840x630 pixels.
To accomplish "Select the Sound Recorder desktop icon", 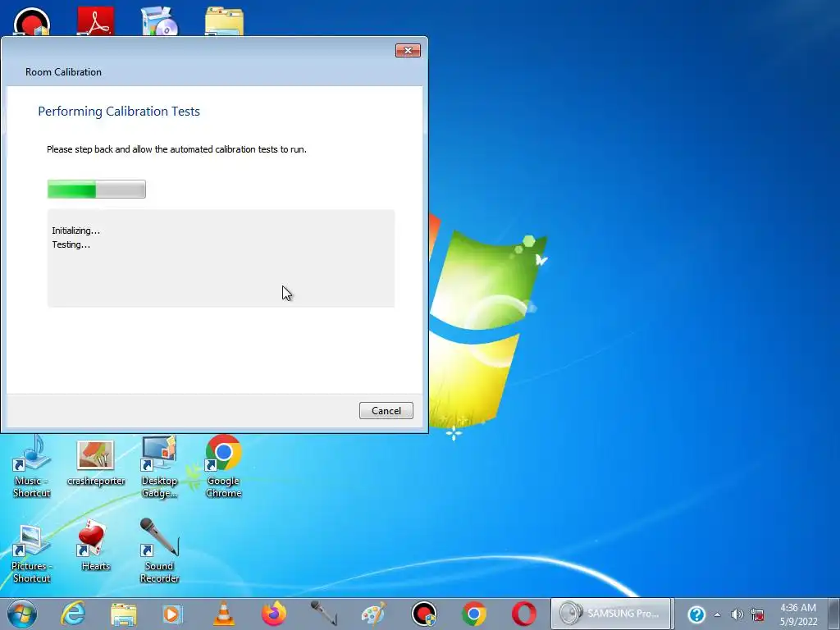I will [x=159, y=550].
